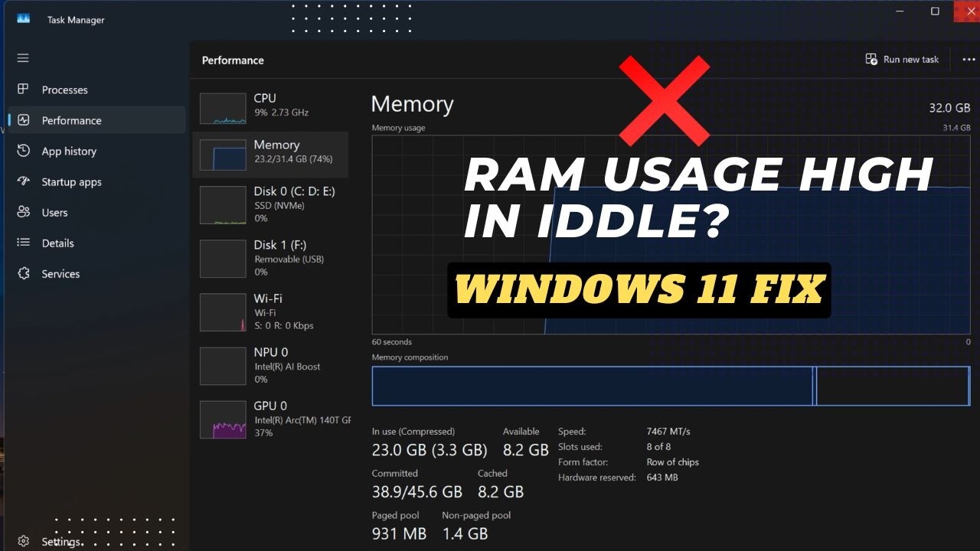The width and height of the screenshot is (980, 551).
Task: Click the Form factor Row of chips value
Action: tap(672, 461)
